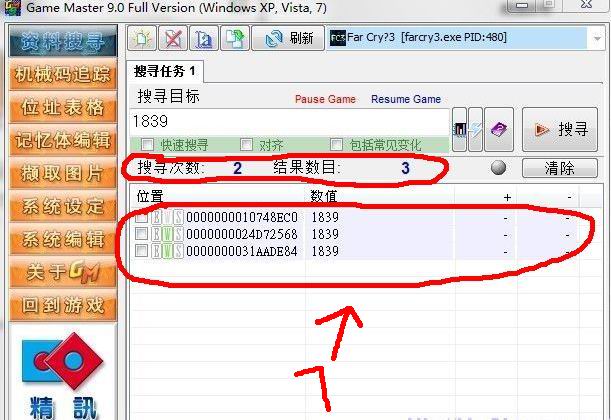Check the box for address 0000000010748EC0
Viewport: 611px width, 420px height.
(x=141, y=217)
